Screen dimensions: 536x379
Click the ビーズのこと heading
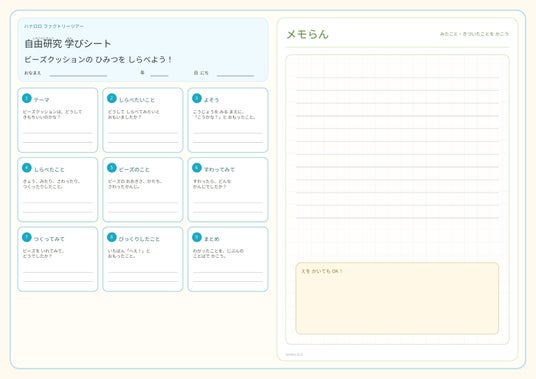pos(134,170)
